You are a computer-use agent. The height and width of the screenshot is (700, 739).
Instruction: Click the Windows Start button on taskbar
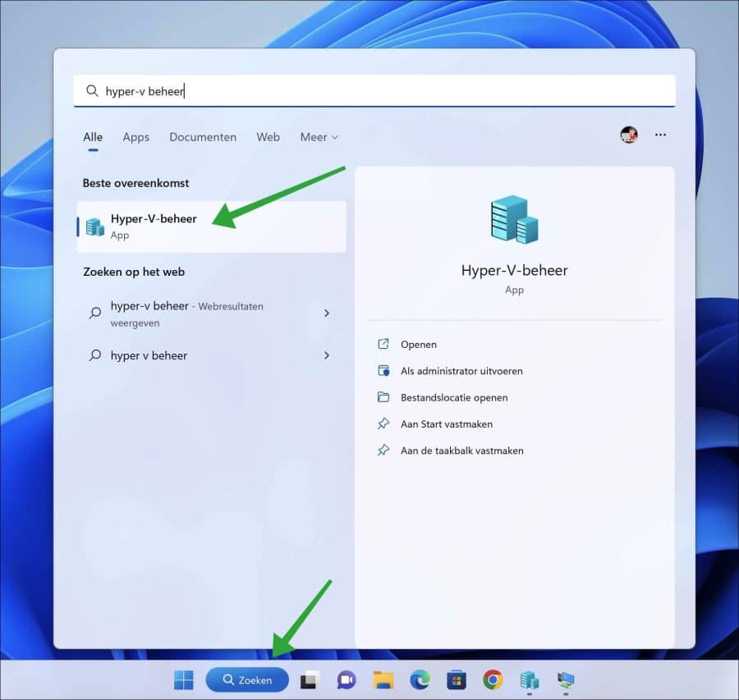tap(183, 679)
